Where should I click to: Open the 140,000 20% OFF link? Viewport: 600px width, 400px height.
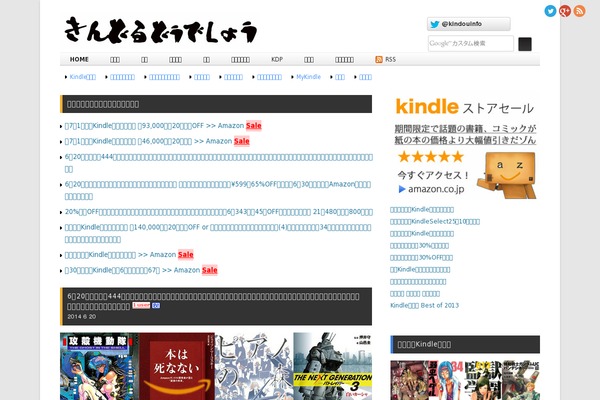[x=218, y=233]
